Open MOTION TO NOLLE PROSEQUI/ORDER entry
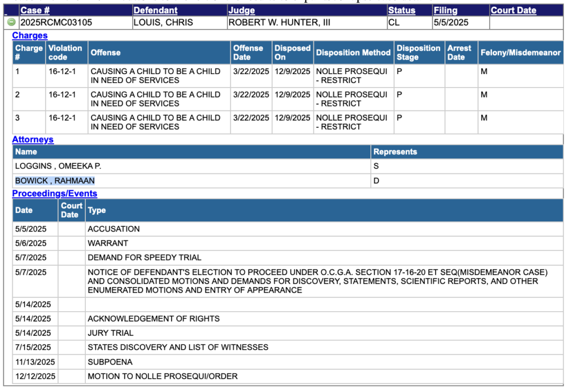 [x=162, y=376]
